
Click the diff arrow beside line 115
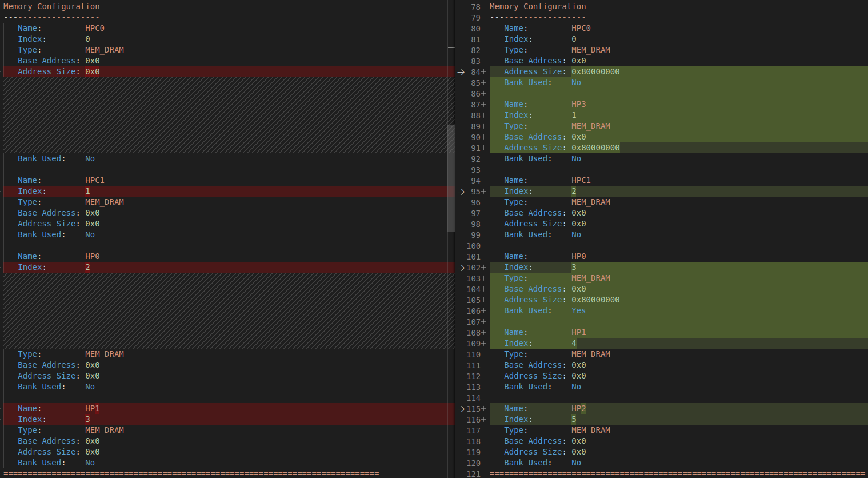460,408
